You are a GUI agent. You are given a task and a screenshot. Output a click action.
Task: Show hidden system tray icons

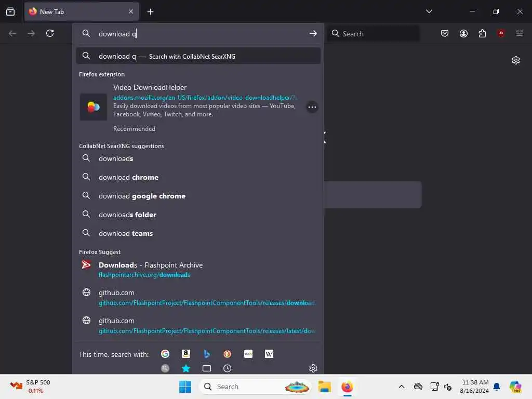(x=402, y=387)
